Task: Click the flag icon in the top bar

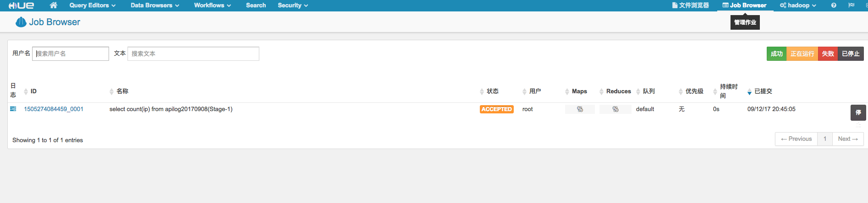Action: [852, 5]
